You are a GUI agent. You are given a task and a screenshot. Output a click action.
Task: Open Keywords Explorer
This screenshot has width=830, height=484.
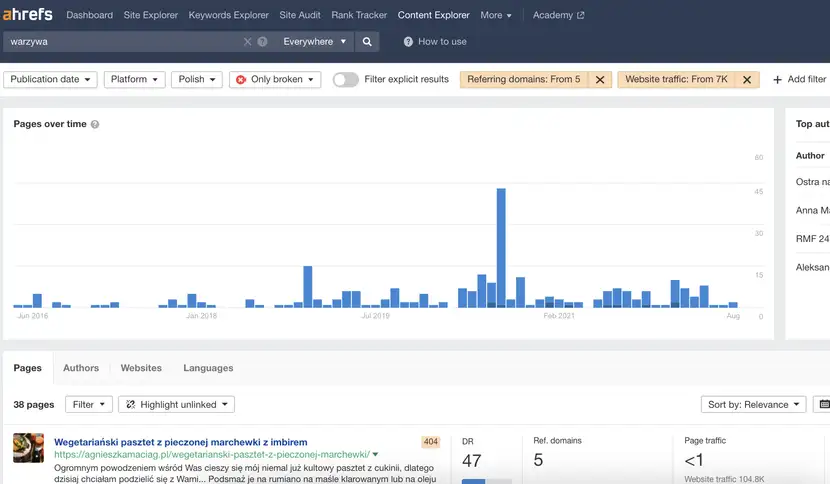[x=229, y=15]
